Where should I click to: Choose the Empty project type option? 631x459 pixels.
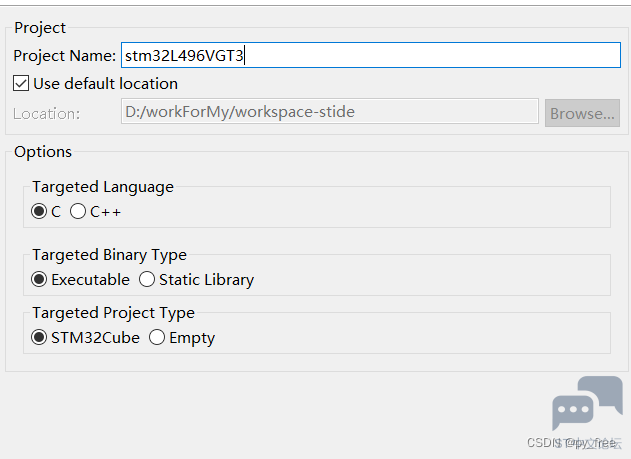(157, 338)
